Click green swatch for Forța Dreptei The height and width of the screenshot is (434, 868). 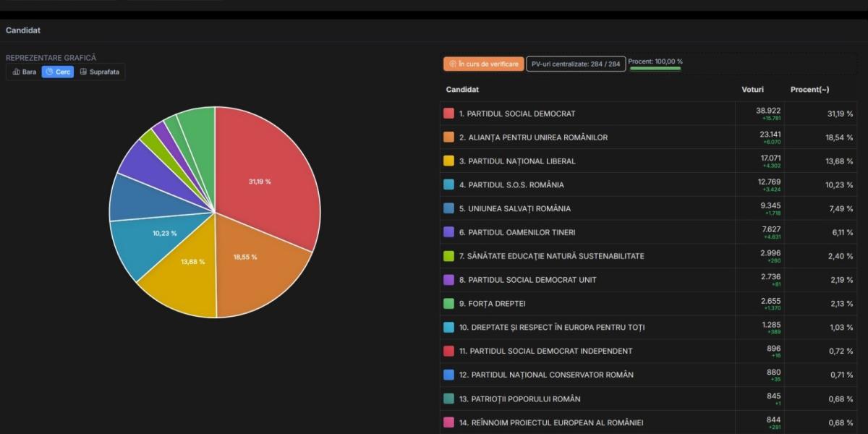click(x=448, y=303)
